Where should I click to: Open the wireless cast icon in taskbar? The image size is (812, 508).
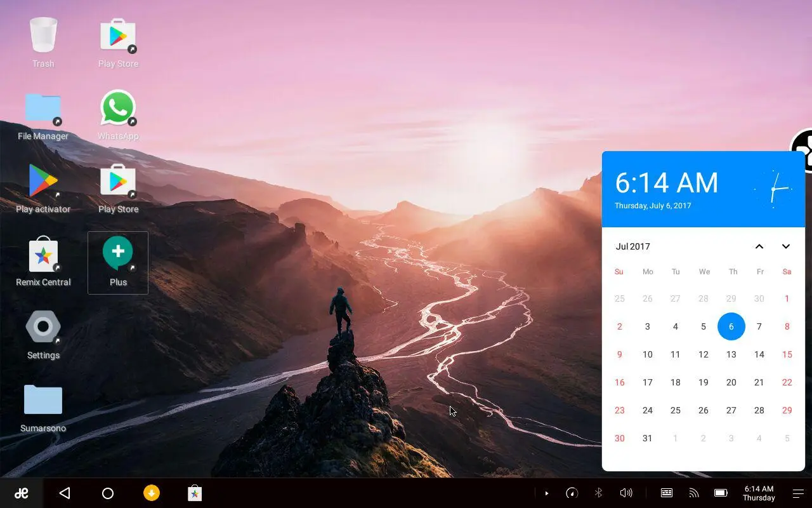(x=693, y=493)
